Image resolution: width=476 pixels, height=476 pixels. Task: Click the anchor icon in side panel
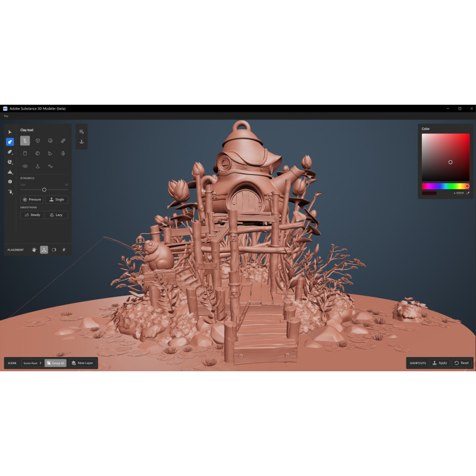point(82,142)
